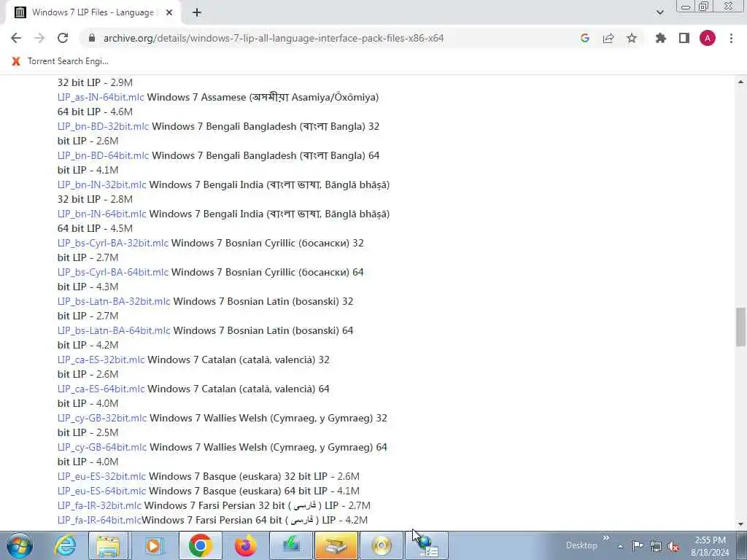Open LIP_bs-Cyrl-BA-64bit.mlc link
747x560 pixels.
coord(113,272)
